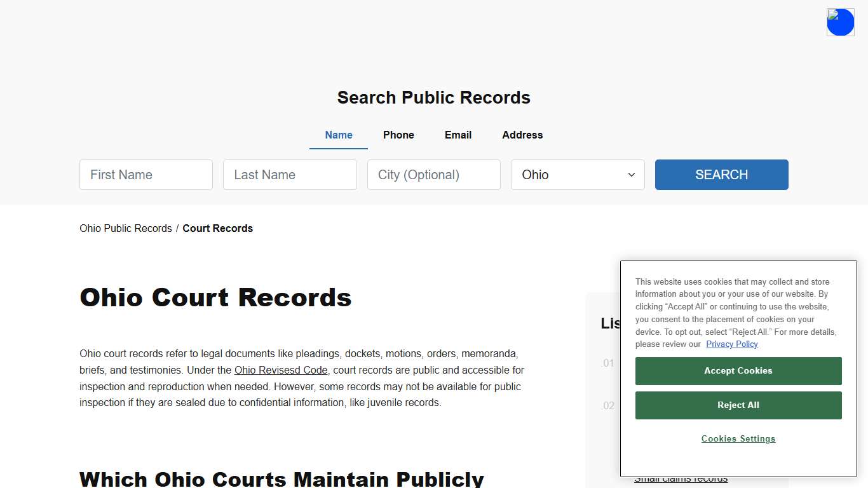Open the Ohio state selection dropdown

coord(577,175)
